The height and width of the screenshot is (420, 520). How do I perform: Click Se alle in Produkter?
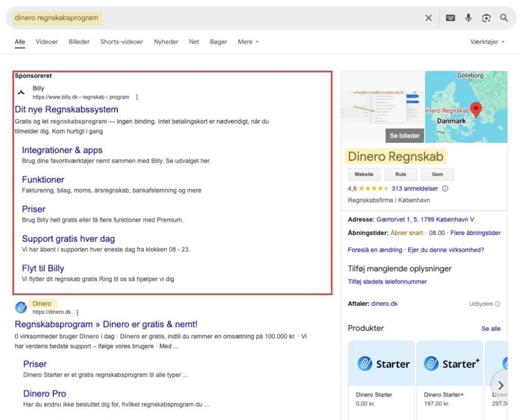click(491, 329)
